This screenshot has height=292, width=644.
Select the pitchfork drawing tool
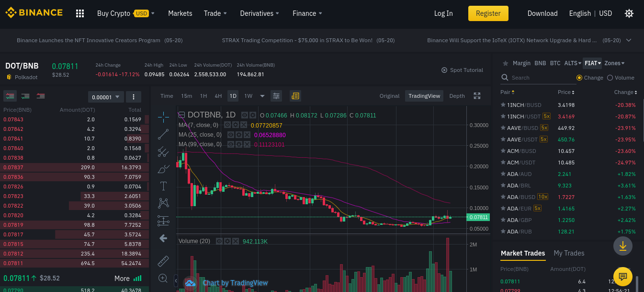tap(163, 152)
